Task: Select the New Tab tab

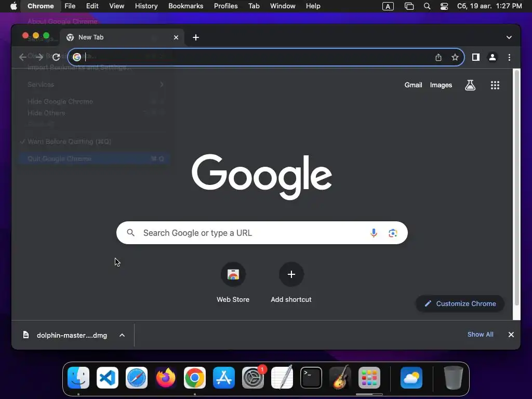Action: (122, 37)
